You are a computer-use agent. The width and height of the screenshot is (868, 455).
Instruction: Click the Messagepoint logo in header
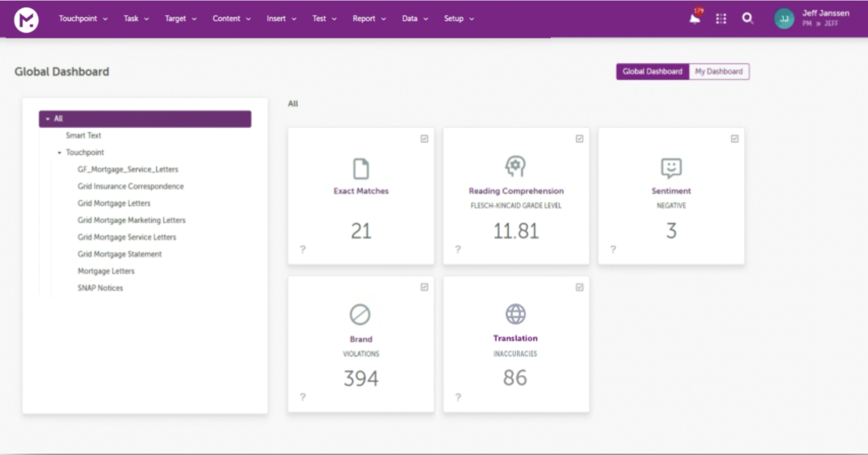pos(26,19)
